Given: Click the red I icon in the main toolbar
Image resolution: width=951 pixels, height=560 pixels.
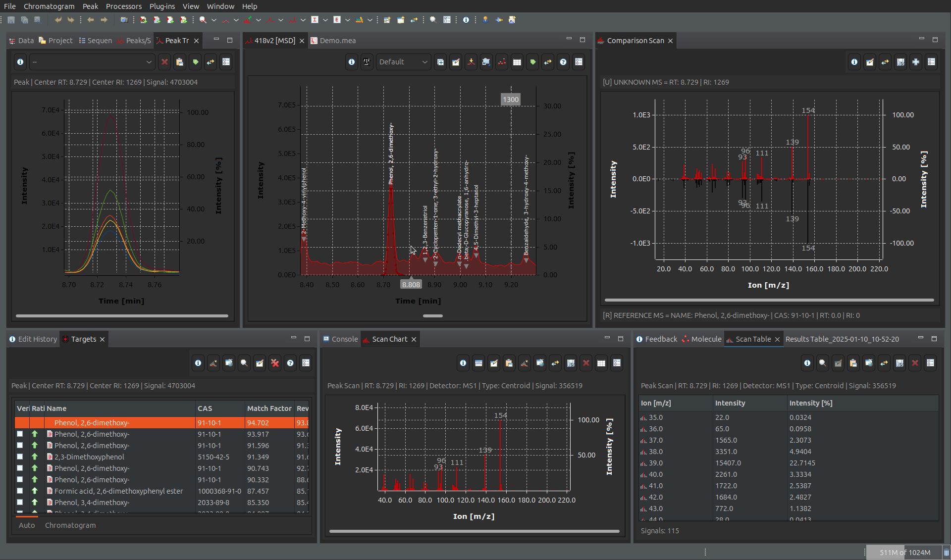Looking at the screenshot, I should tap(315, 20).
